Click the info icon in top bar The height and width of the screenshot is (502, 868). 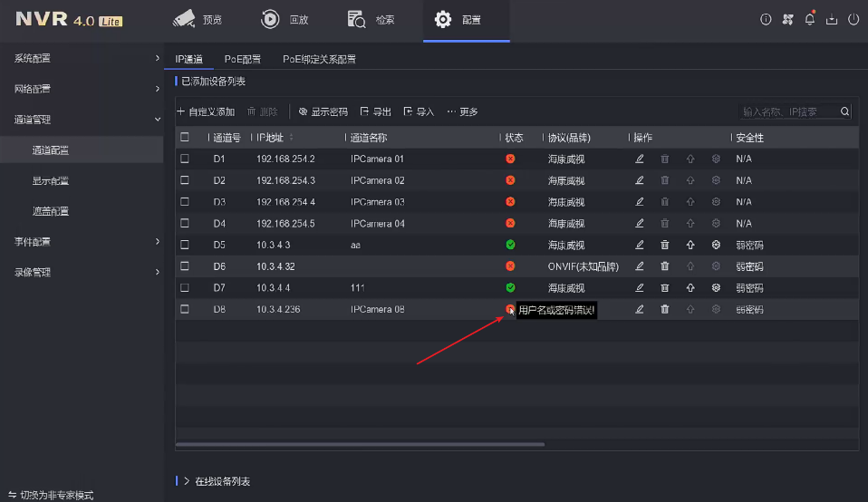click(x=766, y=19)
